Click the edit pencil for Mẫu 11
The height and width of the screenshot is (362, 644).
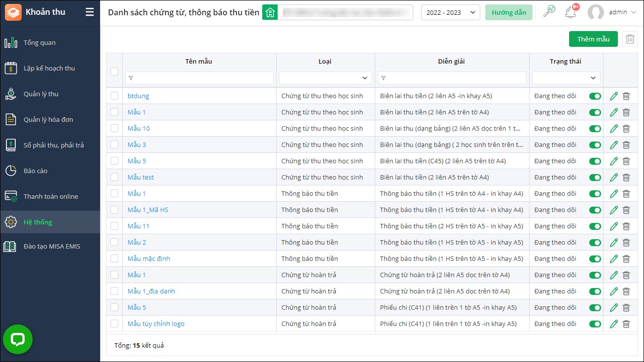[614, 226]
